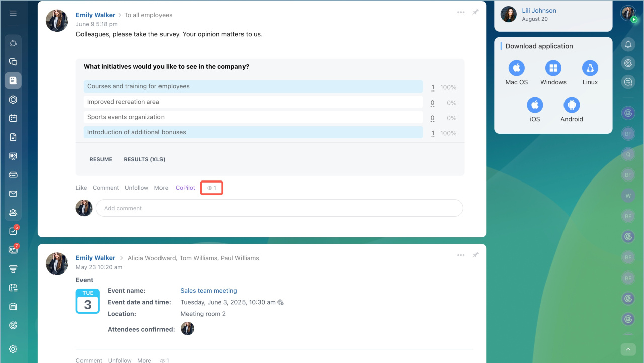Open the Calendar icon in left sidebar

click(13, 118)
